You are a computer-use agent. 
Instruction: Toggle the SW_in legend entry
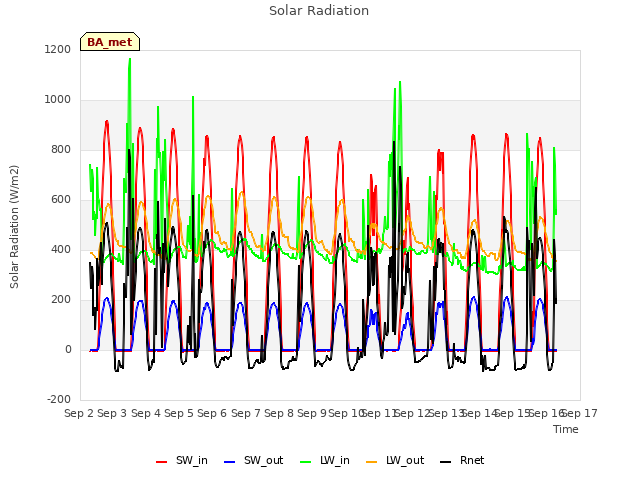point(182,460)
